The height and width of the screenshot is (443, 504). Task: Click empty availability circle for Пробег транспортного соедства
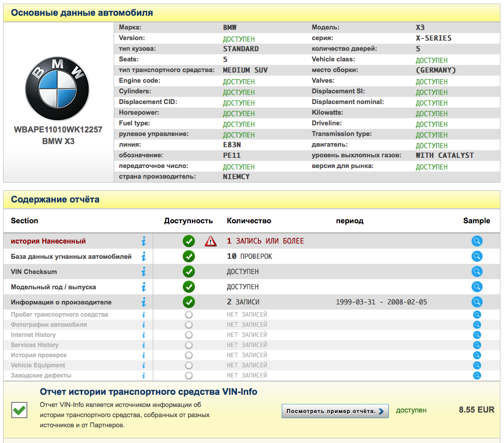point(189,315)
